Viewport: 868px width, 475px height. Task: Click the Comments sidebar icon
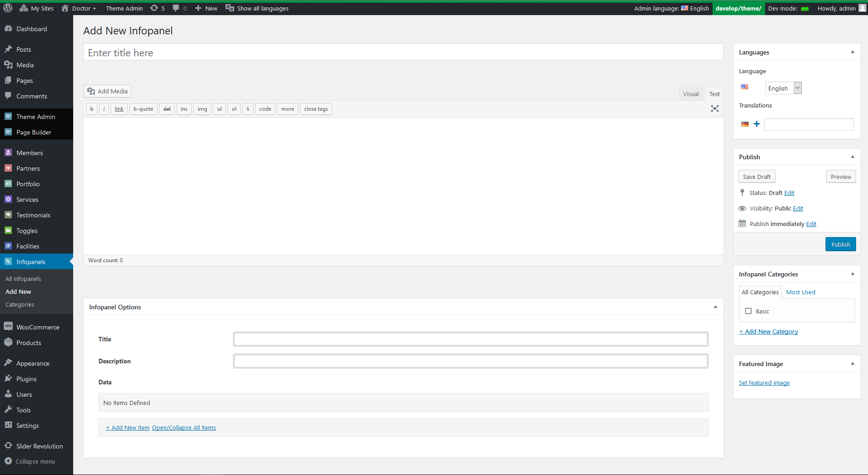pyautogui.click(x=8, y=96)
